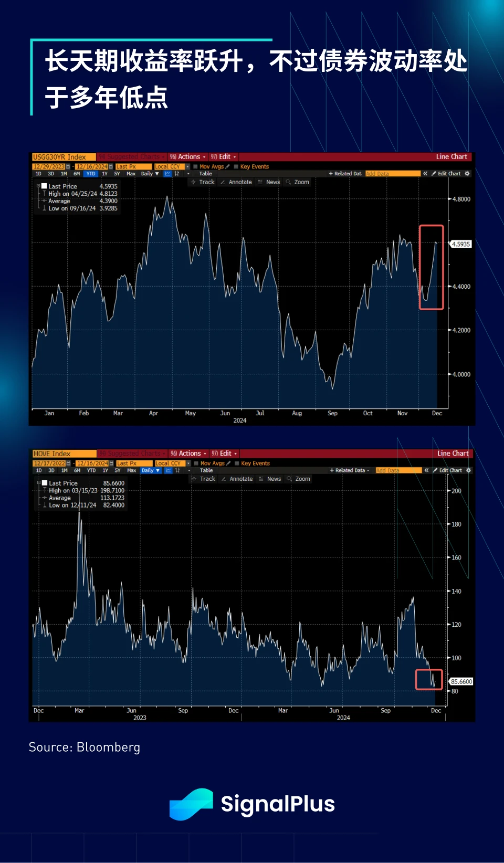Click the Track crosshair tool in USGG30YR chart
Viewport: 504px width, 863px height.
coord(203,182)
